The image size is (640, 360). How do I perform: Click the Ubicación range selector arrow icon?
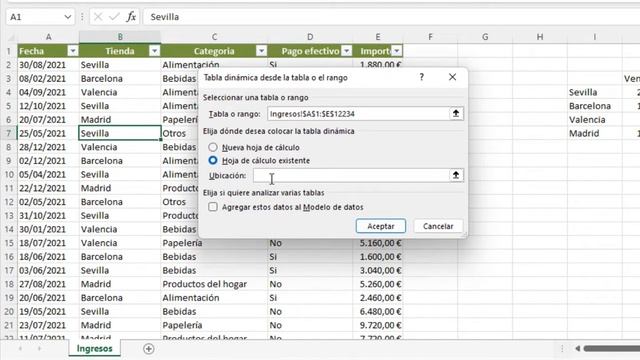pyautogui.click(x=456, y=175)
